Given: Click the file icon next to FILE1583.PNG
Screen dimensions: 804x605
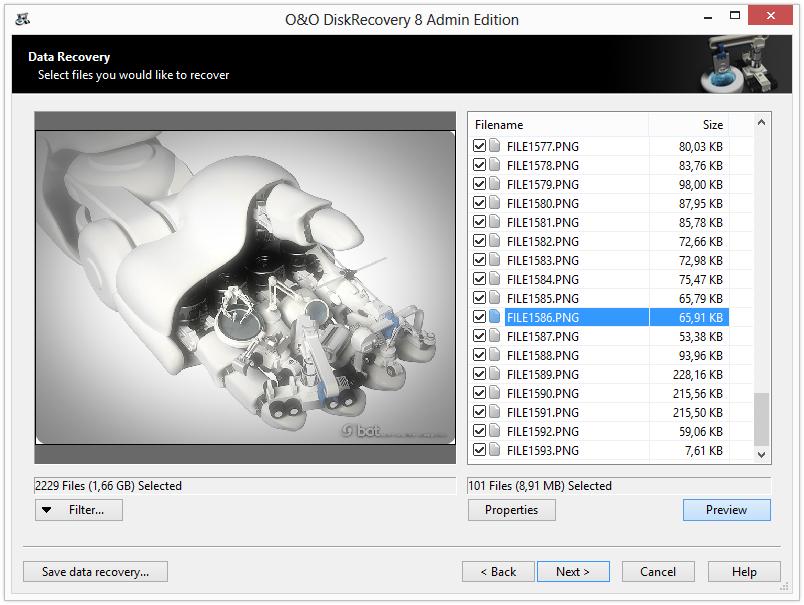Looking at the screenshot, I should pos(495,259).
